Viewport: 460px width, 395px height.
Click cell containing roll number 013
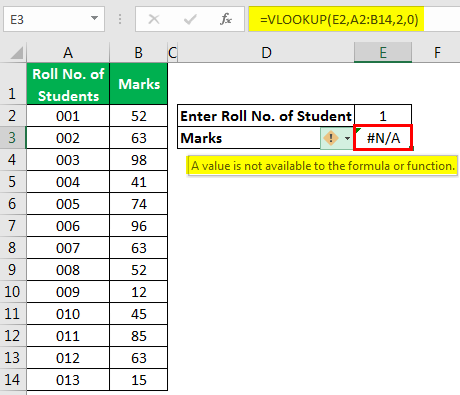(x=68, y=380)
